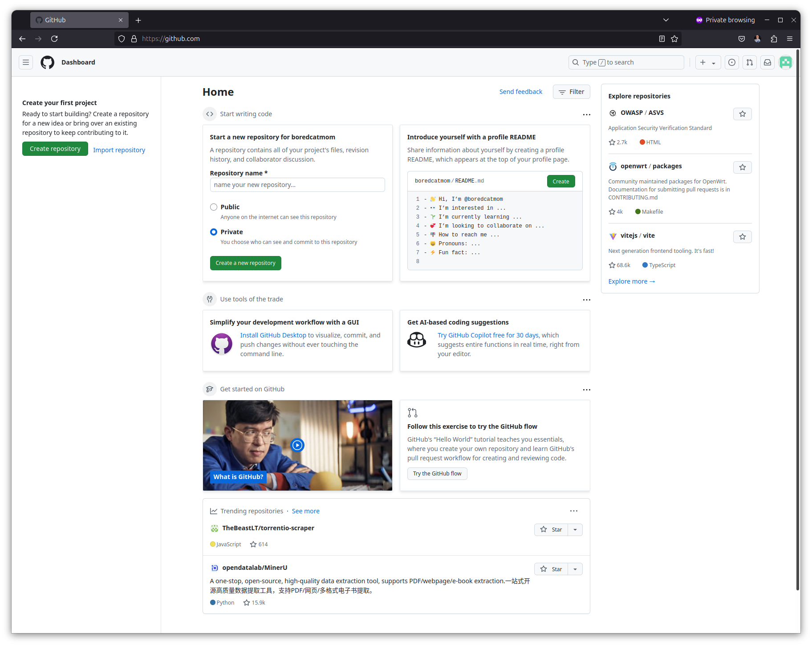Reload the current page
Screen dimensions: 812x646
54,39
